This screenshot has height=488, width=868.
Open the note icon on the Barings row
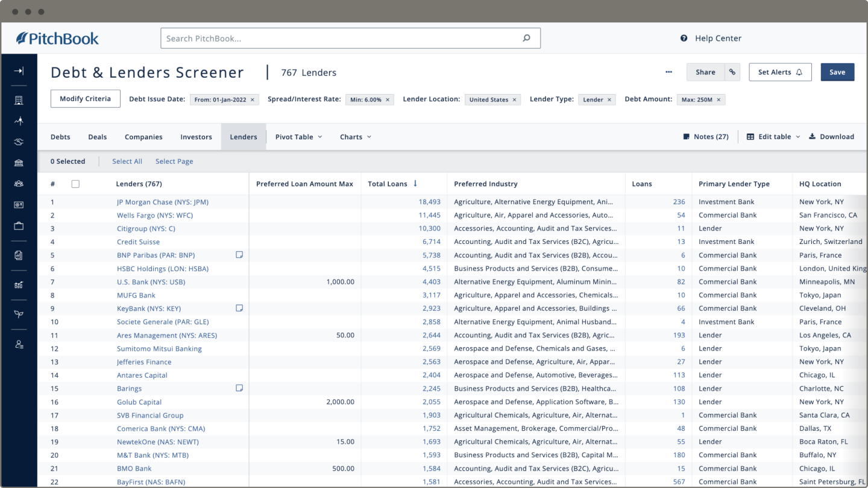239,388
